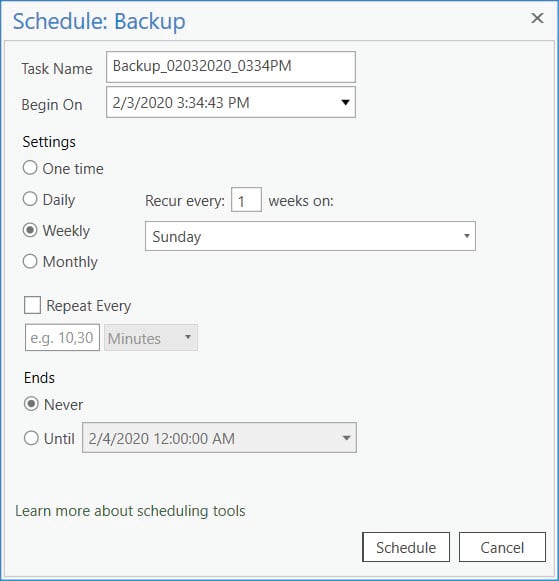Expand the Sunday weekday dropdown
Viewport: 559px width, 581px height.
tap(467, 236)
